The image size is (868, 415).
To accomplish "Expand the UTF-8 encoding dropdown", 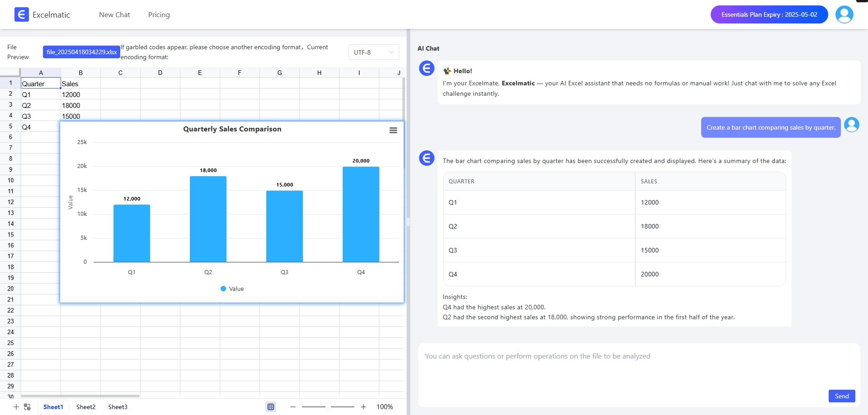I will coord(373,52).
